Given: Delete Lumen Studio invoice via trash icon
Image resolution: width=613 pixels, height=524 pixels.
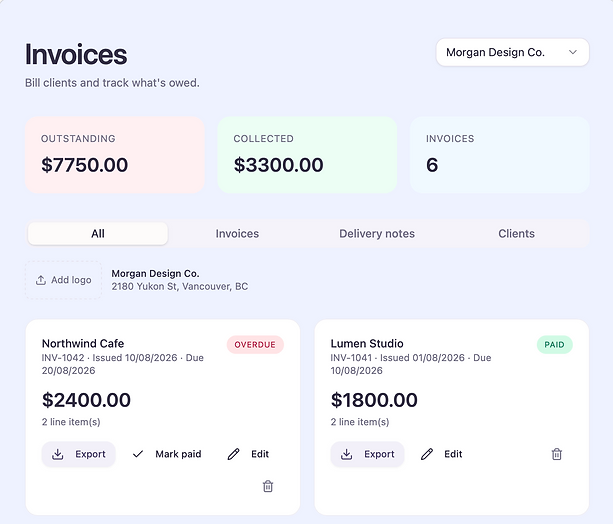Looking at the screenshot, I should click(x=557, y=454).
